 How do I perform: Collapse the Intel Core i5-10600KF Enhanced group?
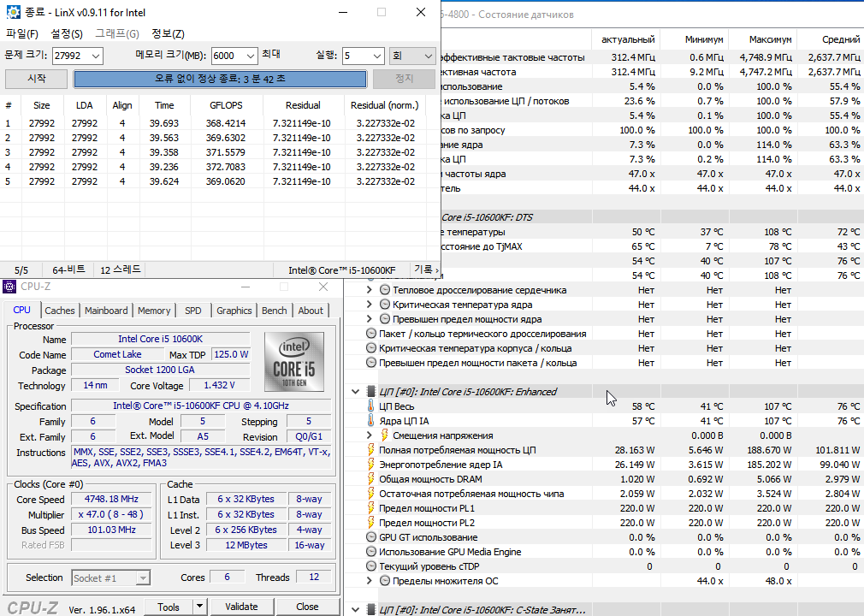point(355,392)
